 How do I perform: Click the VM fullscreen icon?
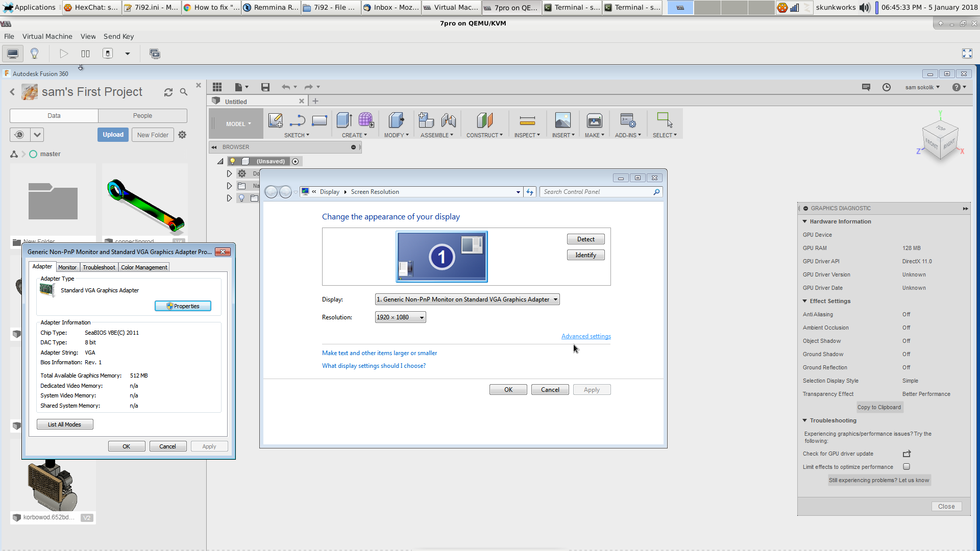coord(967,54)
